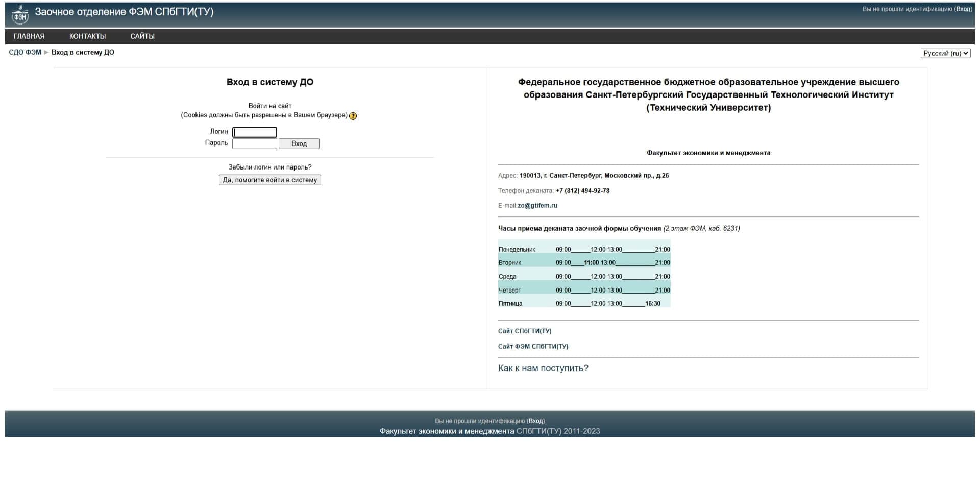Viewport: 980px width, 483px height.
Task: Focus the Логин input field
Action: [x=255, y=132]
